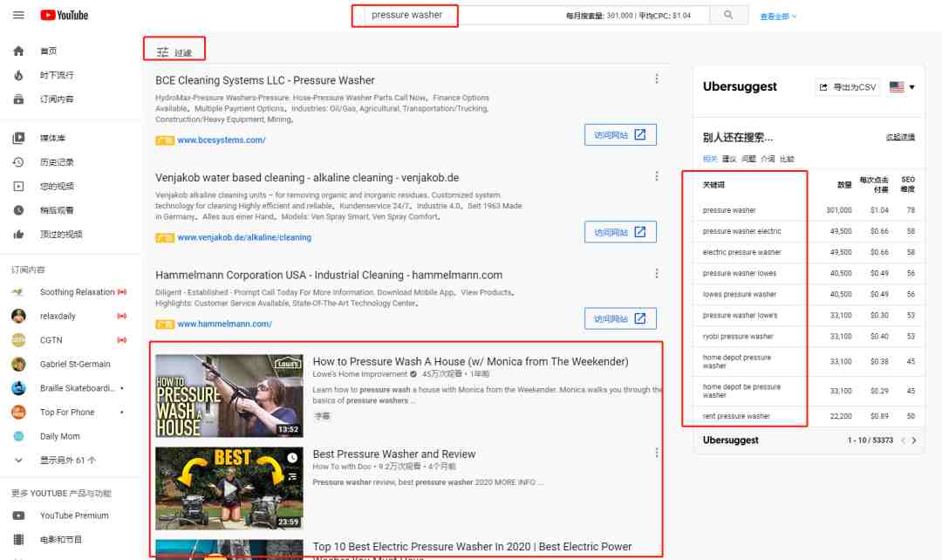The image size is (942, 560).
Task: Click the search magnifier button
Action: pyautogui.click(x=728, y=15)
